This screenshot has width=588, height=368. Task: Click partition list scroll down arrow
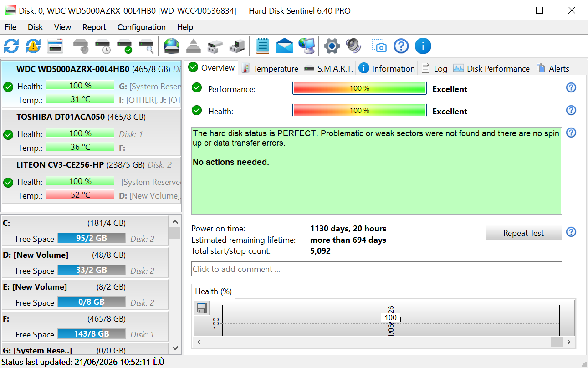[x=175, y=348]
